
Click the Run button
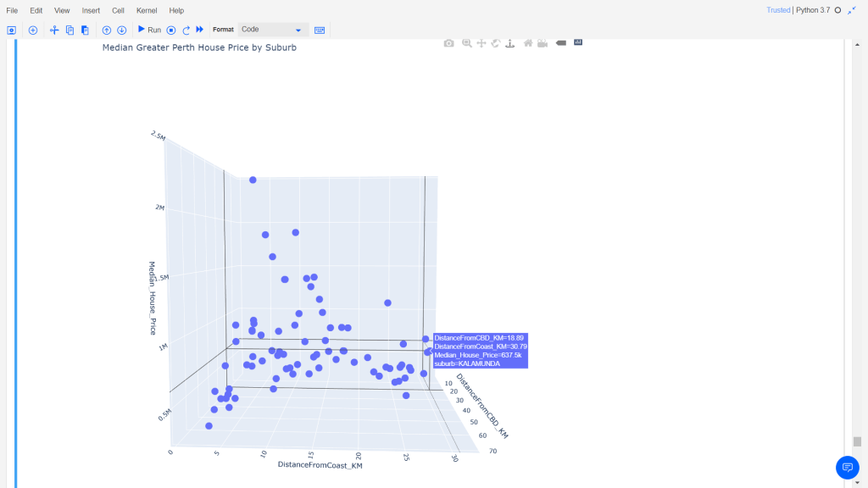click(149, 30)
